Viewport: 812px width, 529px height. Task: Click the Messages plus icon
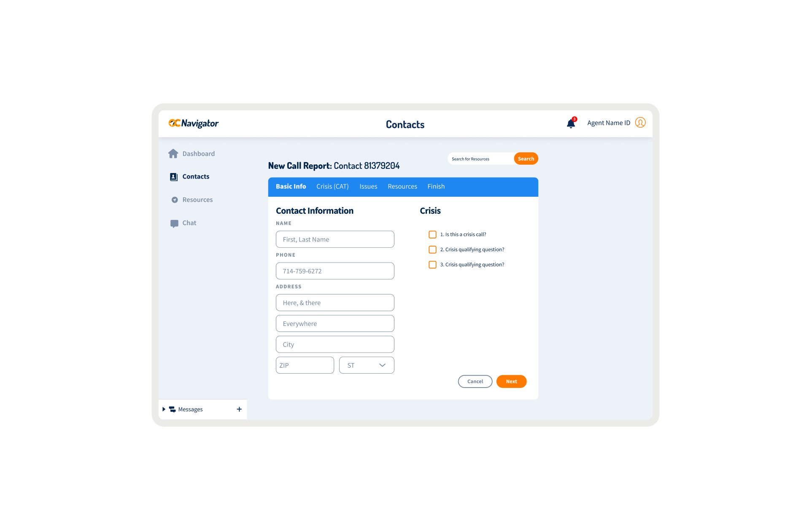(239, 409)
